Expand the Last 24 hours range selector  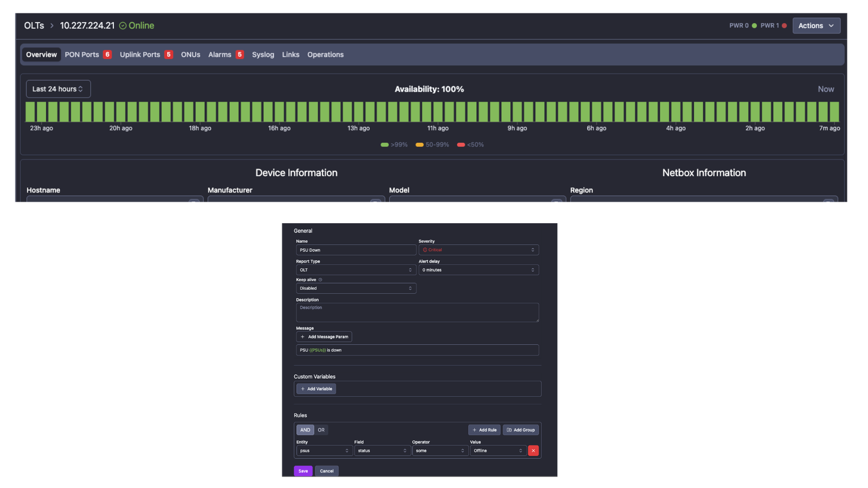point(58,88)
